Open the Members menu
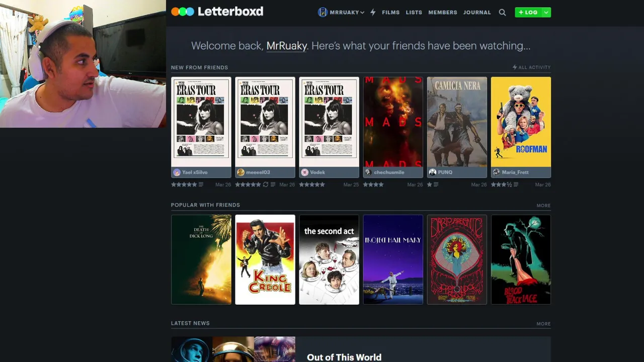 pos(443,12)
